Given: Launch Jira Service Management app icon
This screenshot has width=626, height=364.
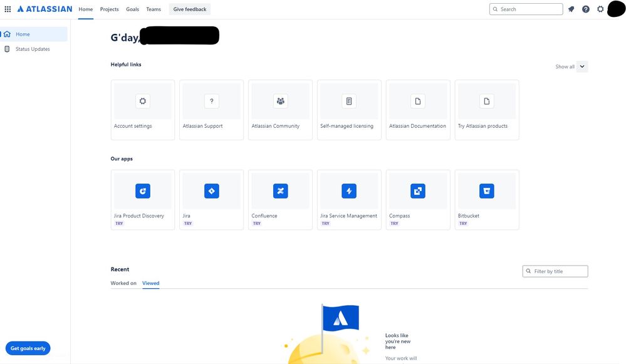Looking at the screenshot, I should [x=349, y=190].
